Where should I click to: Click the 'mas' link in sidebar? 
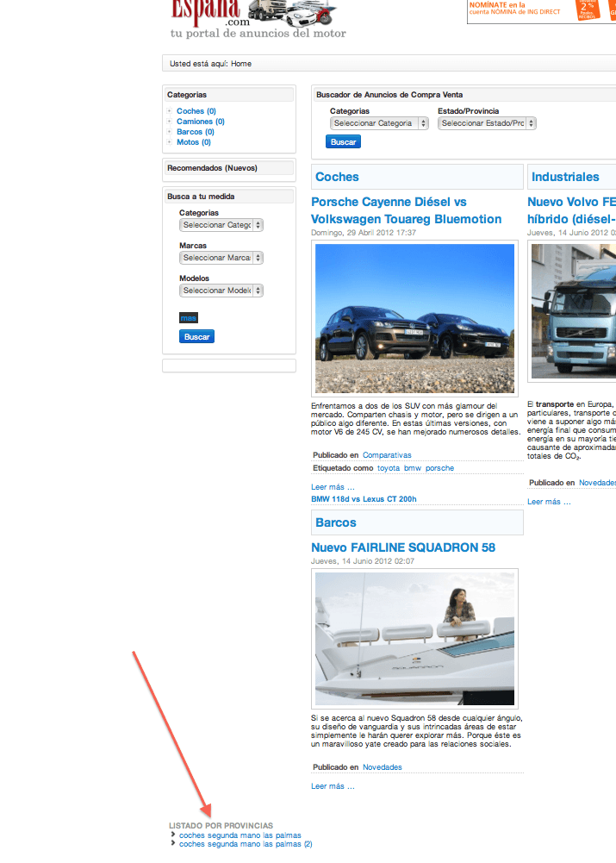[188, 318]
